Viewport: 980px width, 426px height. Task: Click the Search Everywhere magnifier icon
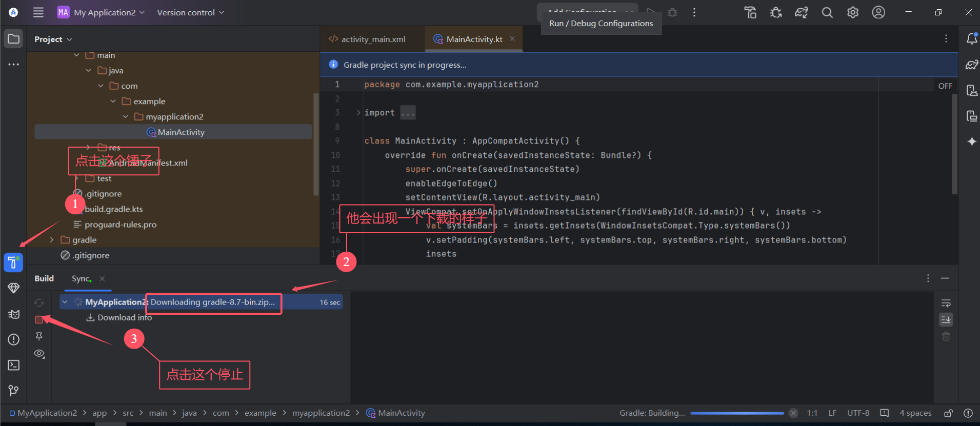click(827, 13)
